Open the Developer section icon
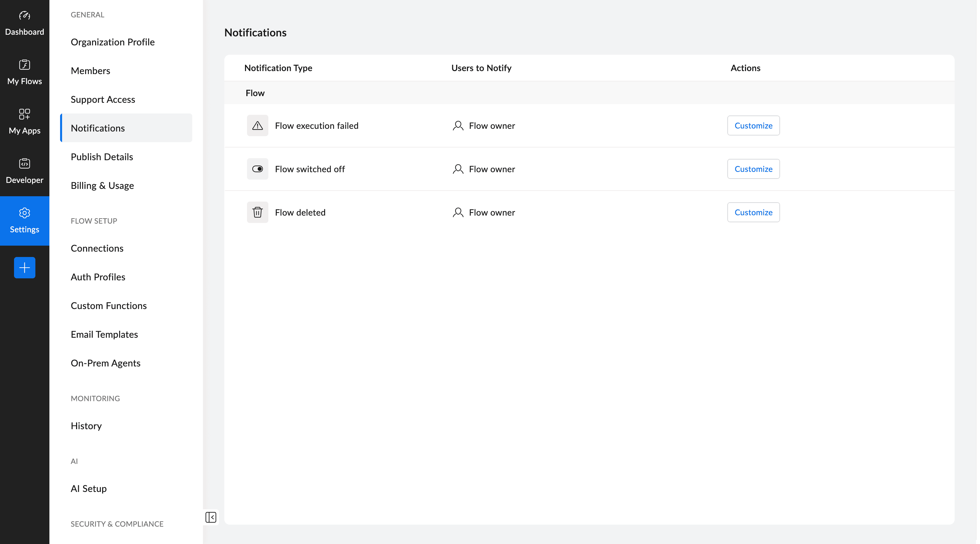The height and width of the screenshot is (544, 980). (24, 164)
